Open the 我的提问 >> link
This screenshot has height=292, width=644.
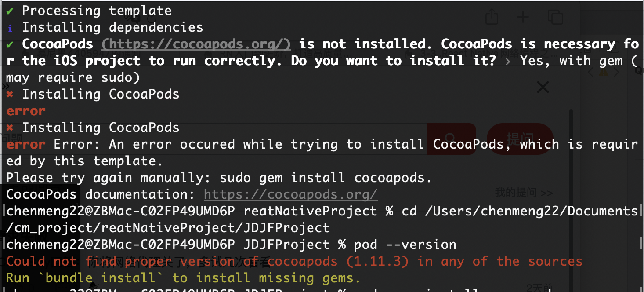(524, 193)
